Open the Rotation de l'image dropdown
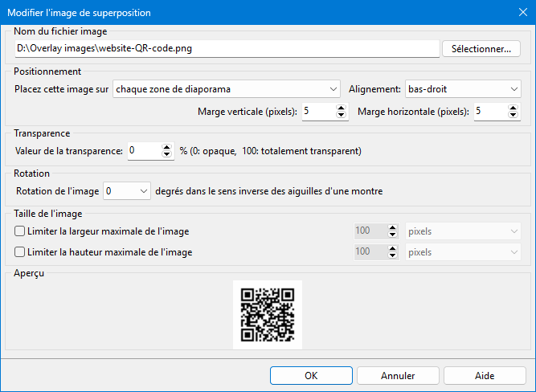The height and width of the screenshot is (392, 536). (127, 191)
